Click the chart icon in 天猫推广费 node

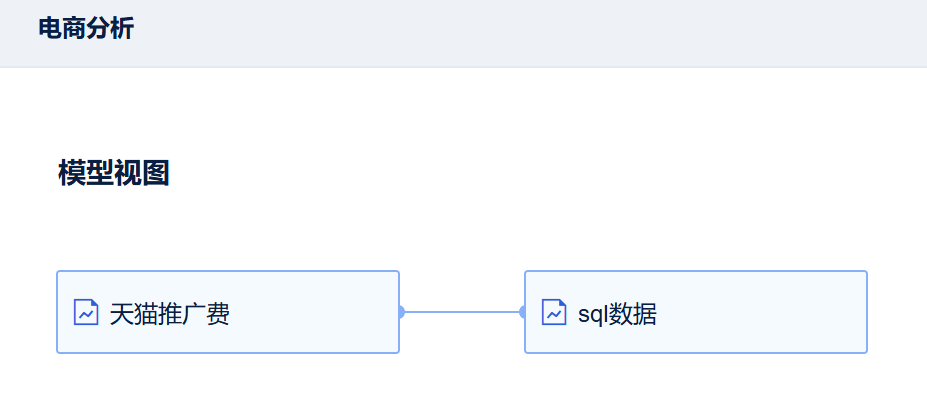[86, 312]
